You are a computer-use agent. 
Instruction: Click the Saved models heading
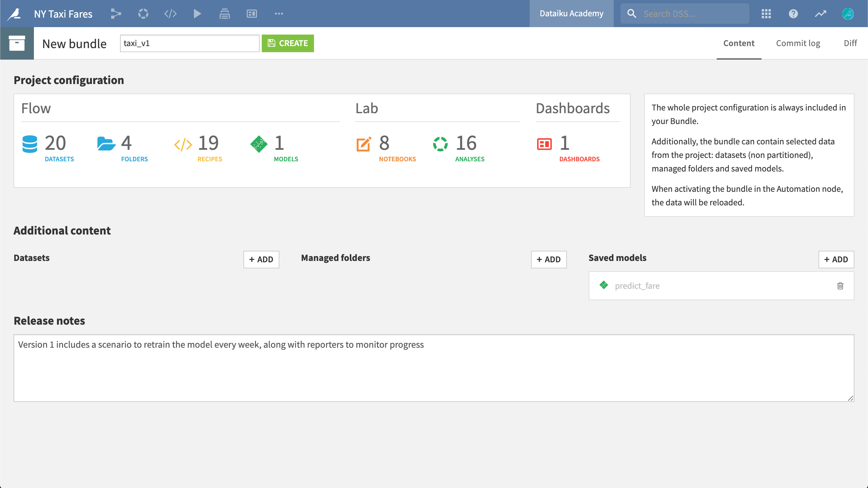point(617,258)
